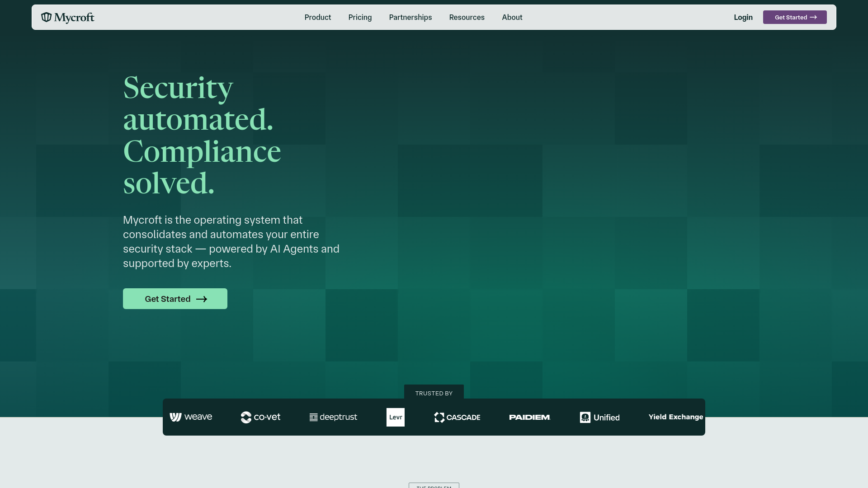Click the arrow in hero Get Started button
Viewport: 868px width, 488px height.
pos(202,299)
